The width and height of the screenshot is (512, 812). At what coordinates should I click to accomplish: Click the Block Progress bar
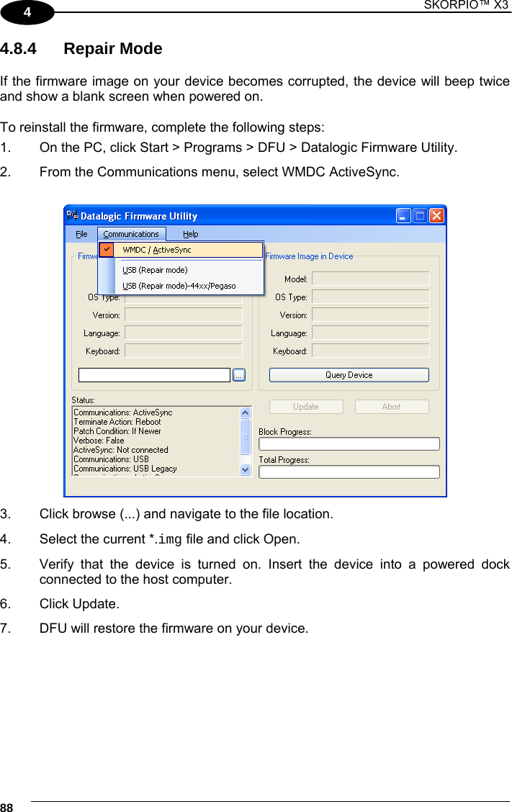349,444
